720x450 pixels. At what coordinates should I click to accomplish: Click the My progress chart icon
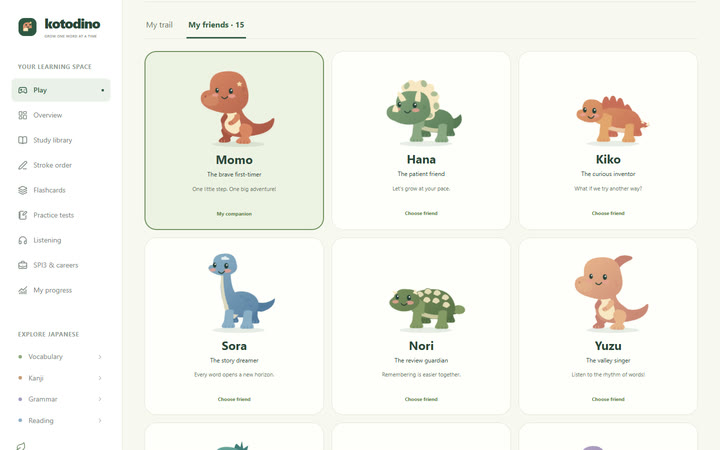pos(22,290)
